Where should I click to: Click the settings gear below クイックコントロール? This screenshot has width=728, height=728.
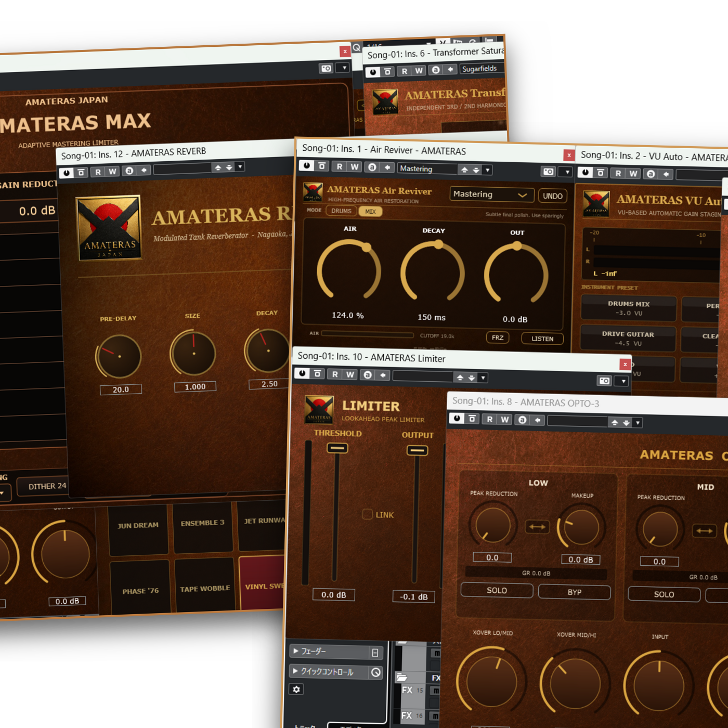(296, 690)
